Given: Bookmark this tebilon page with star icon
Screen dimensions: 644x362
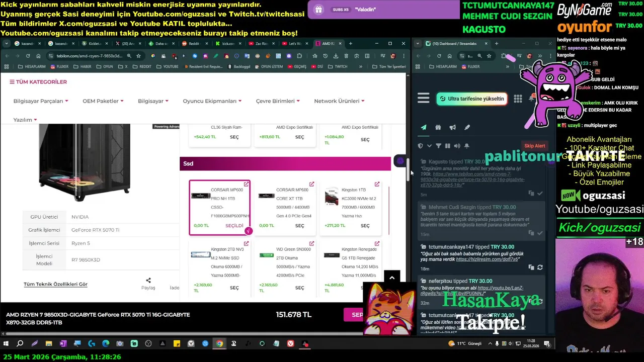Looking at the screenshot, I should pos(138,56).
